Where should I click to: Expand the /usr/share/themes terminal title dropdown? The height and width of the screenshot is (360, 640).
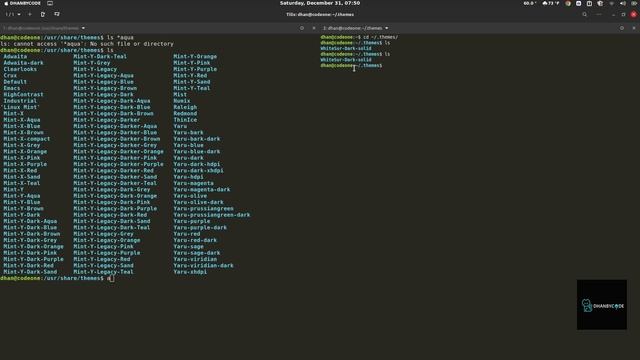83,28
